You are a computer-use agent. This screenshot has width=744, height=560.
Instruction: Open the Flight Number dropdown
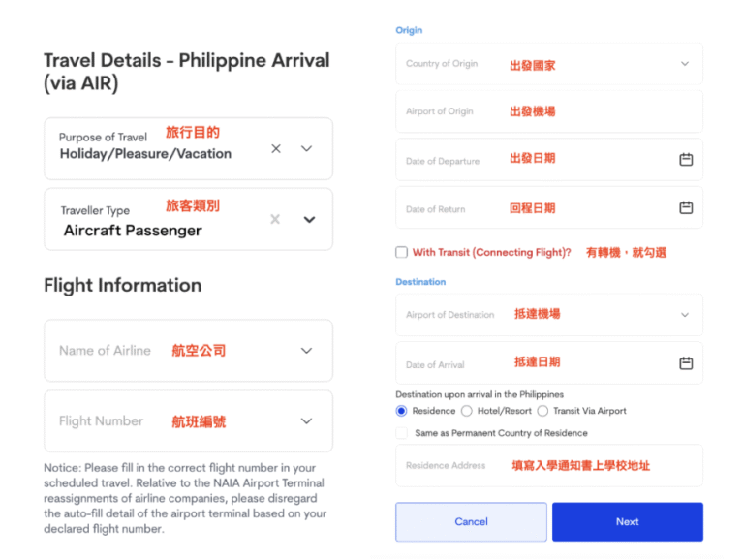tap(307, 421)
